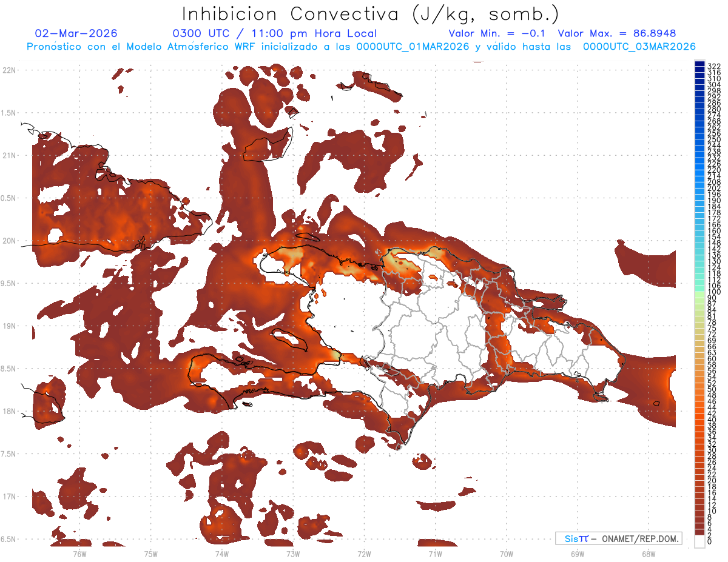
Task: Click the 75W longitude label
Action: (150, 554)
